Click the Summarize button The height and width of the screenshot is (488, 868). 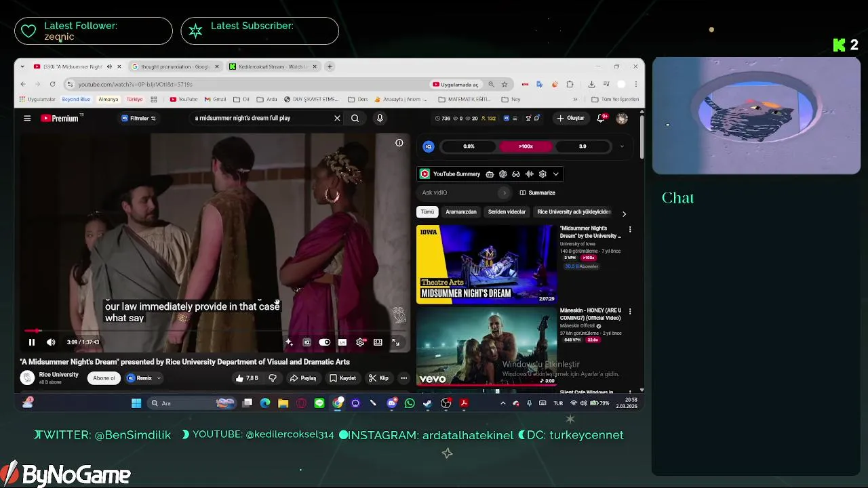[x=537, y=192]
